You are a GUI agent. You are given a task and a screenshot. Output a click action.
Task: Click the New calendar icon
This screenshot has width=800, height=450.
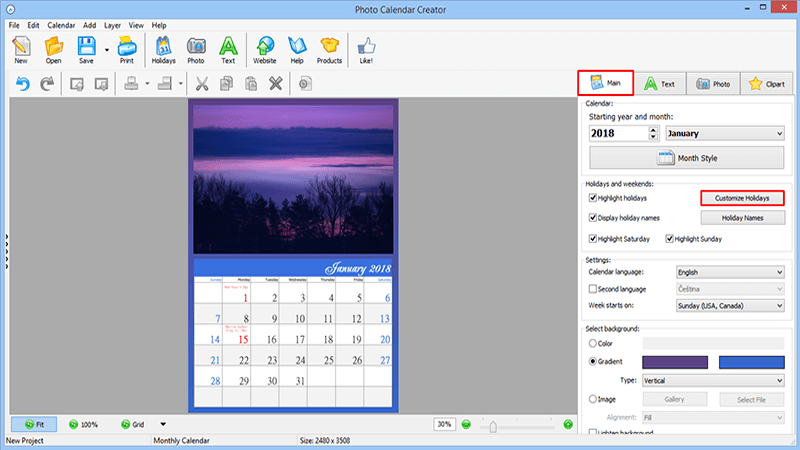[x=20, y=47]
